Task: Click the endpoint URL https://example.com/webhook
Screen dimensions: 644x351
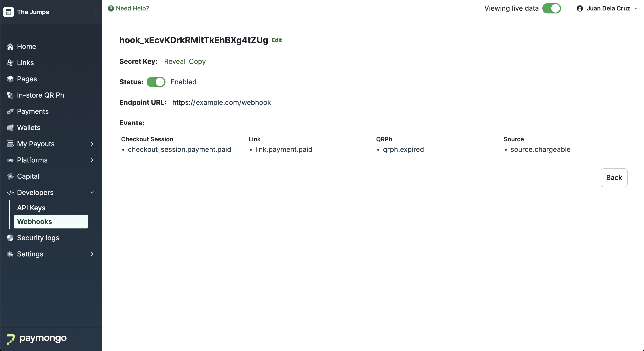Action: click(222, 102)
